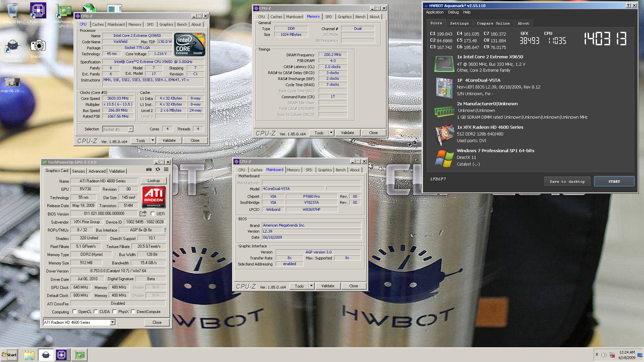This screenshot has width=644, height=362.
Task: Toggle the UEFI checkbox in GPU-Z
Action: (153, 214)
